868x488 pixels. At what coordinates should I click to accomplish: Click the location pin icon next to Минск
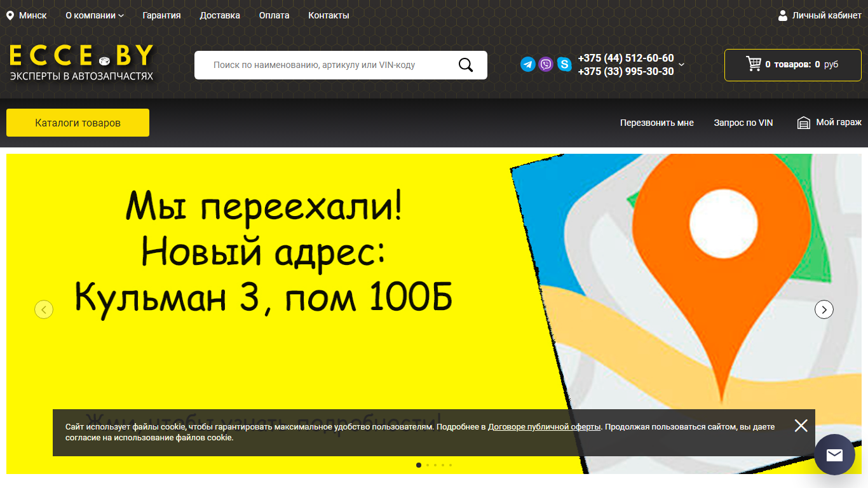10,15
